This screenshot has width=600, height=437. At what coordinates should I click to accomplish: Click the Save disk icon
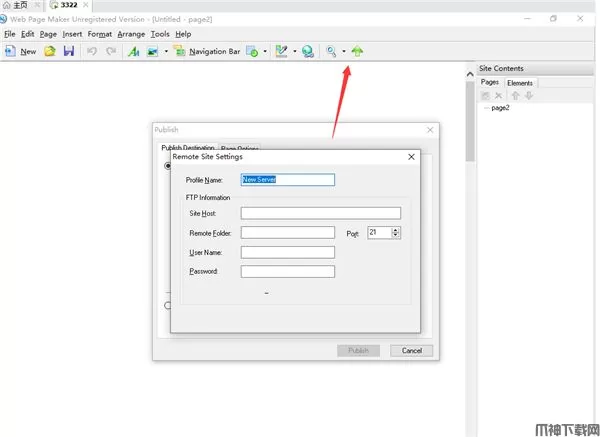point(68,51)
